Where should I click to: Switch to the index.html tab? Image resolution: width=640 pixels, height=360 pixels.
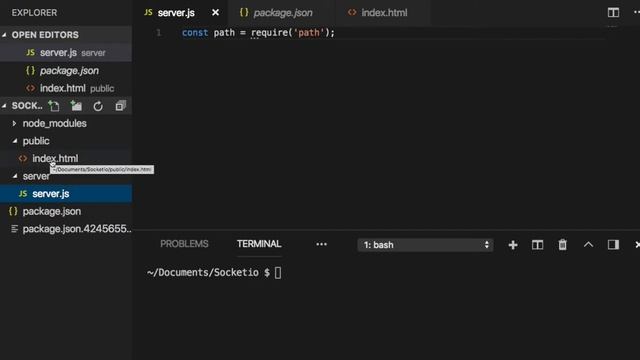point(384,13)
